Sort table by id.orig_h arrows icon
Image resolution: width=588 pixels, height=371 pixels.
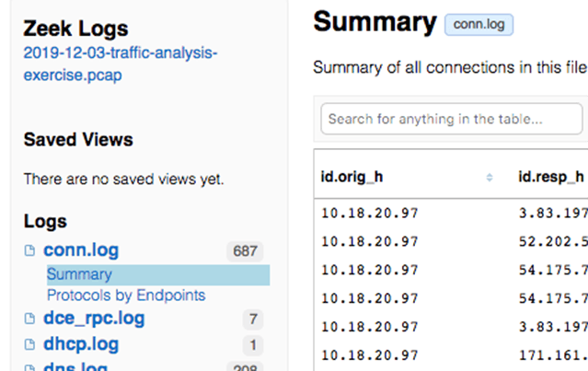tap(490, 178)
